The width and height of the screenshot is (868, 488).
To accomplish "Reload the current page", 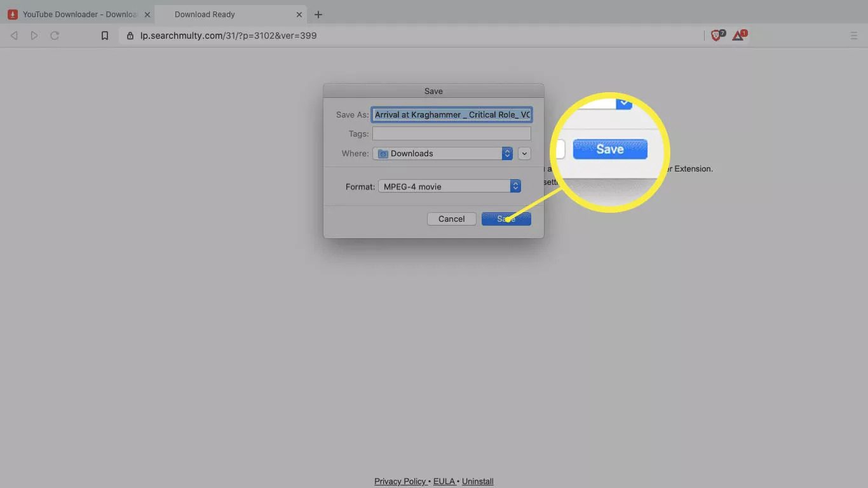I will click(55, 36).
